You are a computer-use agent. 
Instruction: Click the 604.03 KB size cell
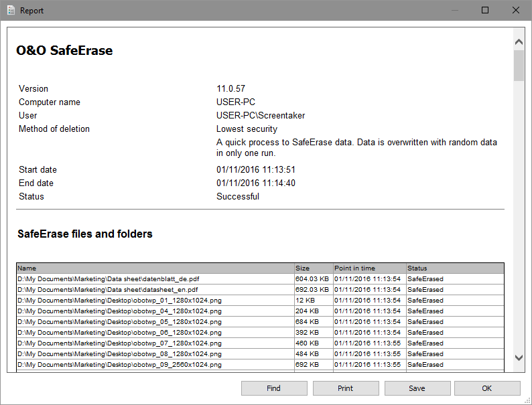pos(314,279)
